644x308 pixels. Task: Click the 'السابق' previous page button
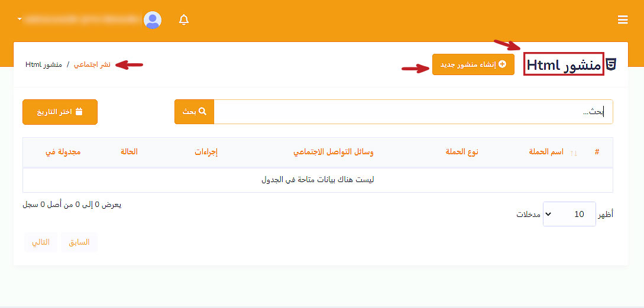click(79, 242)
